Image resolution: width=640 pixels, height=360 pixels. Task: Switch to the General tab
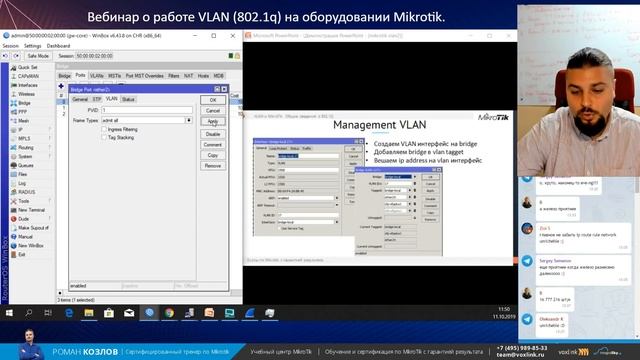pos(80,99)
